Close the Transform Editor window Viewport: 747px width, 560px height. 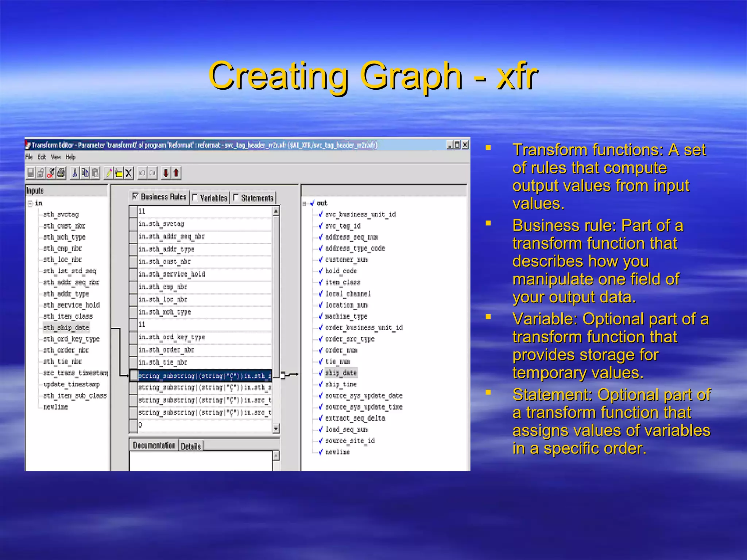pos(465,145)
